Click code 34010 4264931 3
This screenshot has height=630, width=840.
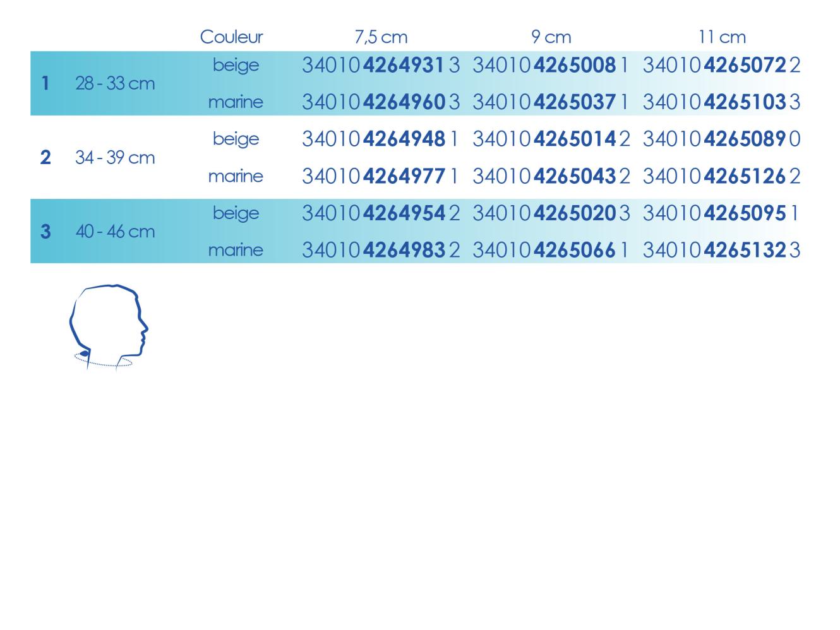click(381, 65)
